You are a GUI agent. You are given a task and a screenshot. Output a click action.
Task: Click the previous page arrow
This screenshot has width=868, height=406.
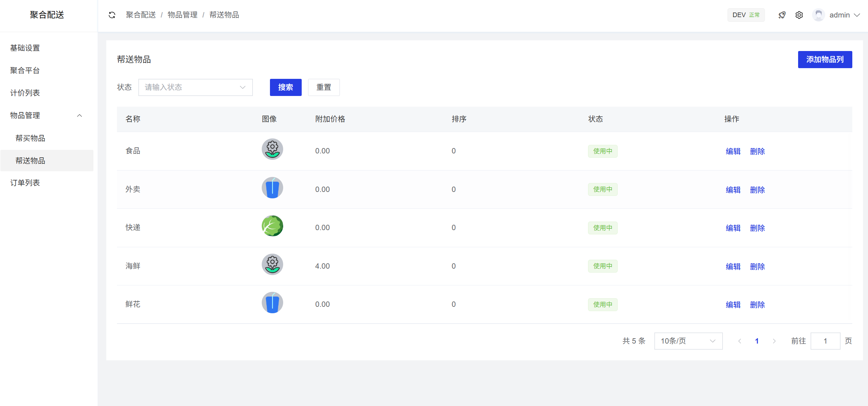click(x=740, y=341)
